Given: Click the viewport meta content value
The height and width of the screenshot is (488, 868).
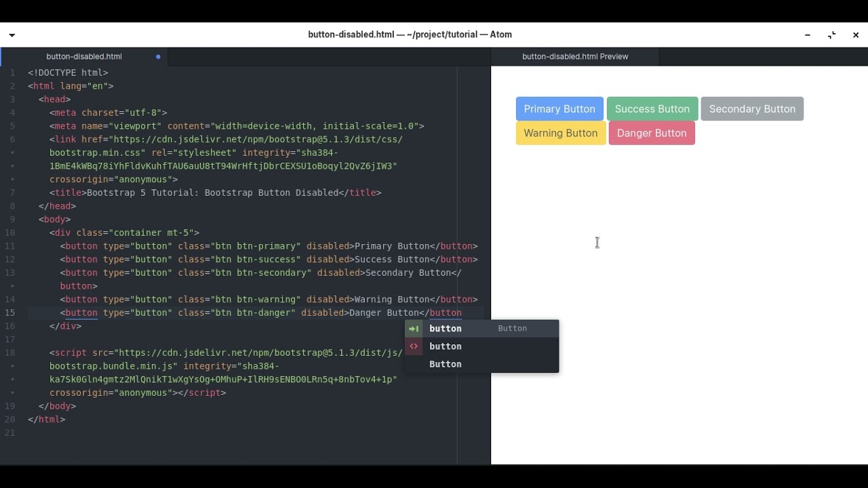Looking at the screenshot, I should pyautogui.click(x=315, y=126).
